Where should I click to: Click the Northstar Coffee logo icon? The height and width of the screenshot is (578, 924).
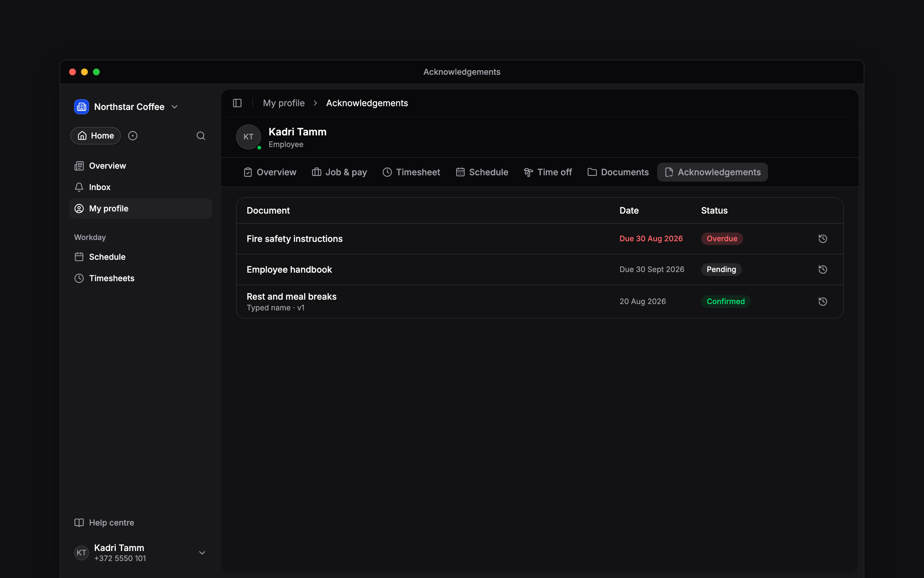(x=81, y=107)
